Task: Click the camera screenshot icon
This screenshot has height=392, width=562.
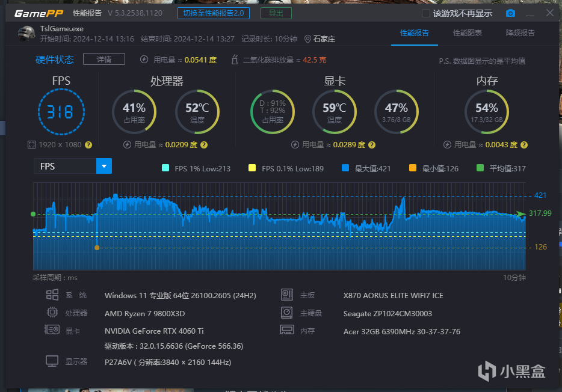Action: point(510,13)
